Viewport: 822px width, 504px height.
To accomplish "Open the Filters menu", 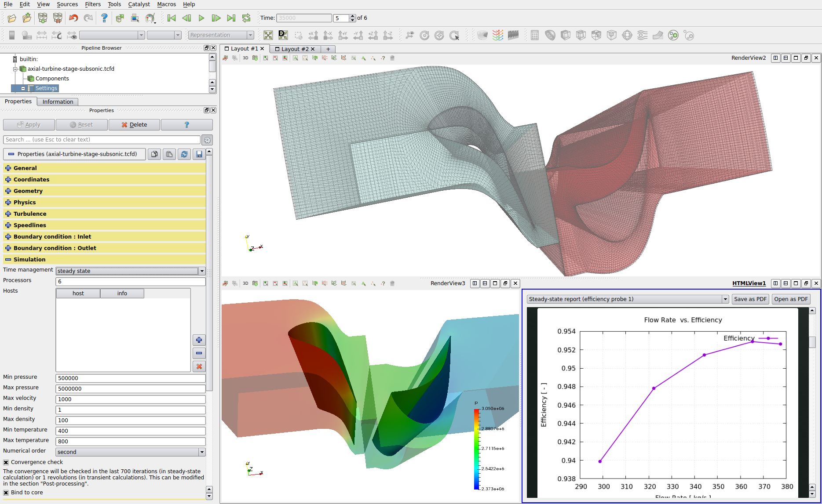I will (x=92, y=4).
